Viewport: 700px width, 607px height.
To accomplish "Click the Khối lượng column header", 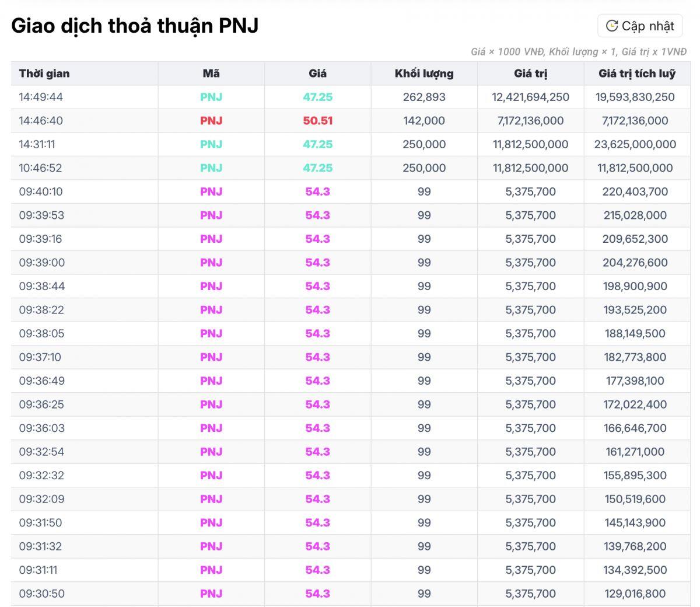I will pos(424,74).
